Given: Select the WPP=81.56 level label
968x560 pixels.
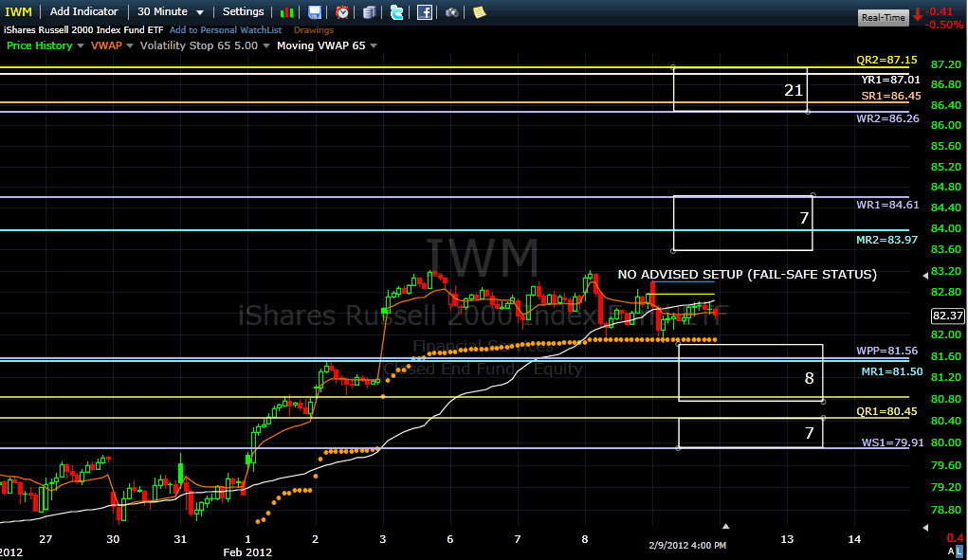Looking at the screenshot, I should (x=887, y=351).
